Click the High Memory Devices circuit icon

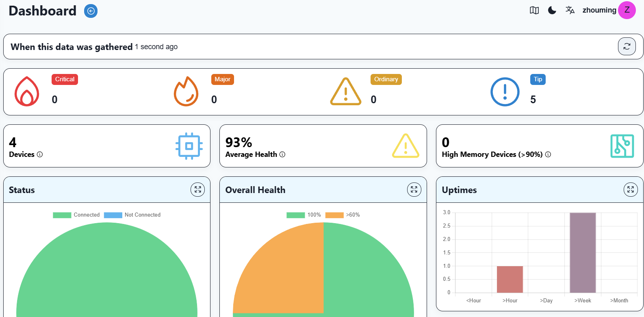tap(622, 146)
